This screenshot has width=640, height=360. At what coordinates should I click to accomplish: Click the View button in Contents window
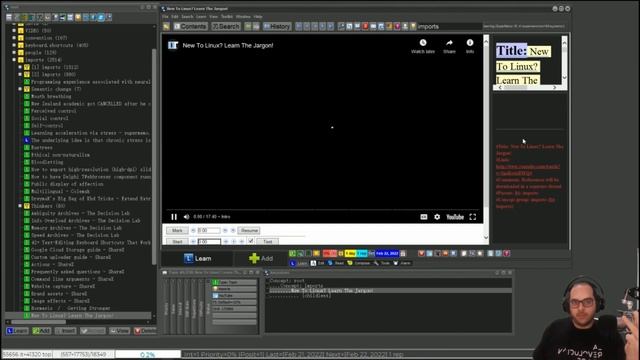[120, 331]
